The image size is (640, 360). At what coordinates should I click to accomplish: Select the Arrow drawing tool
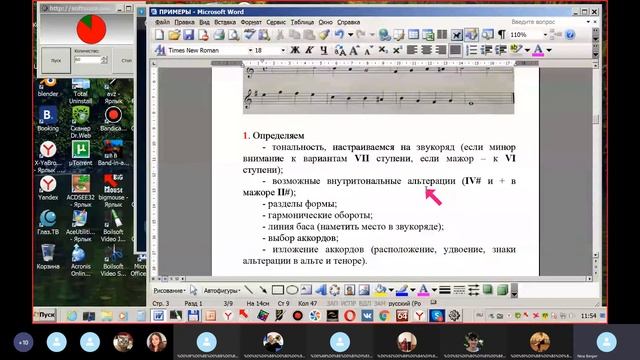263,290
